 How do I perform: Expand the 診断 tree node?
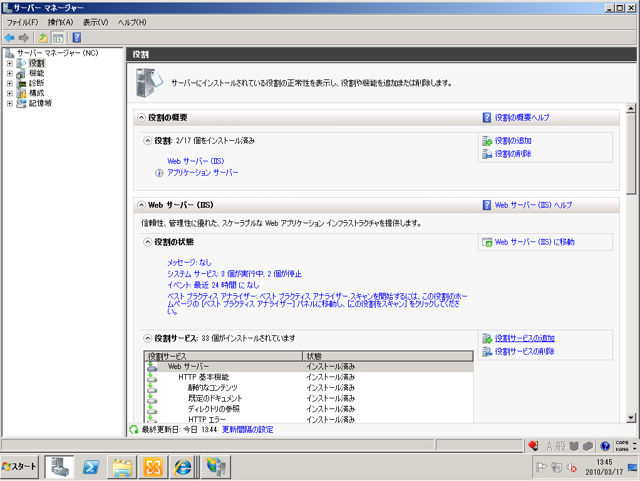coord(10,83)
